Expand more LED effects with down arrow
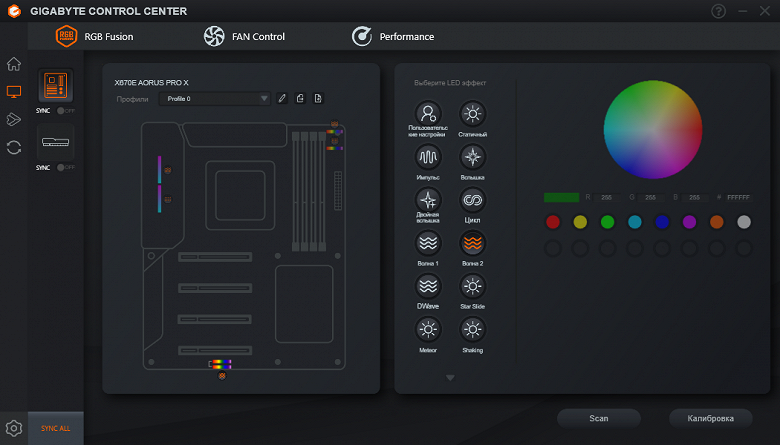780x445 pixels. pos(450,378)
